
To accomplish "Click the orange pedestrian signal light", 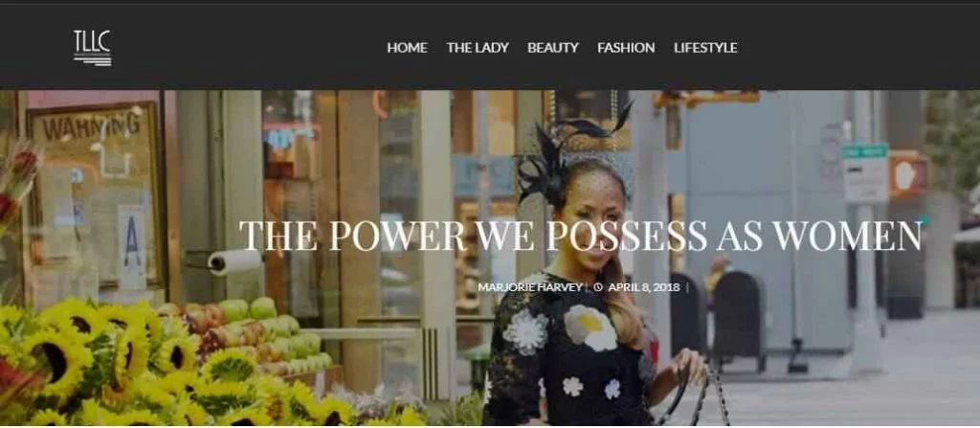I will (x=909, y=176).
